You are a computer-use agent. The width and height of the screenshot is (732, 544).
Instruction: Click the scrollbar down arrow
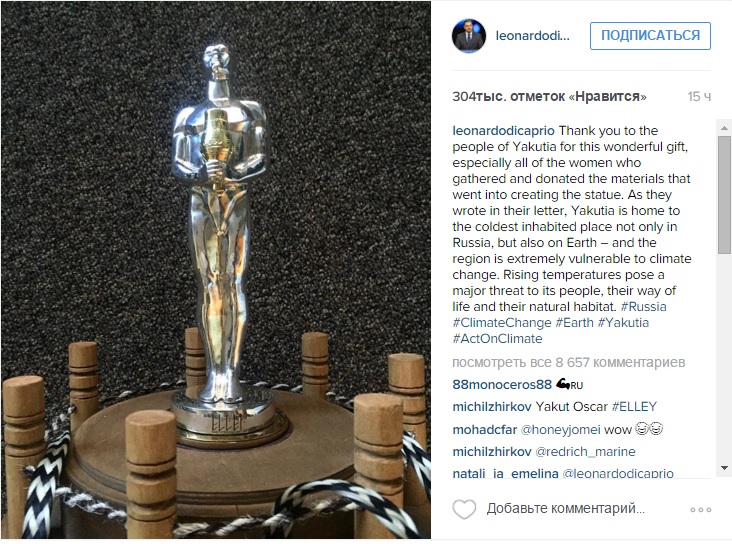724,467
